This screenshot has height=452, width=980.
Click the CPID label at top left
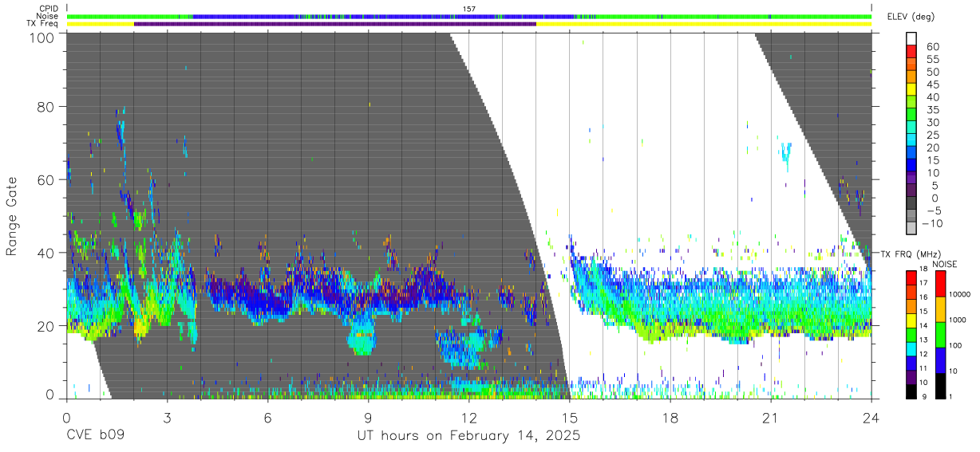click(48, 9)
